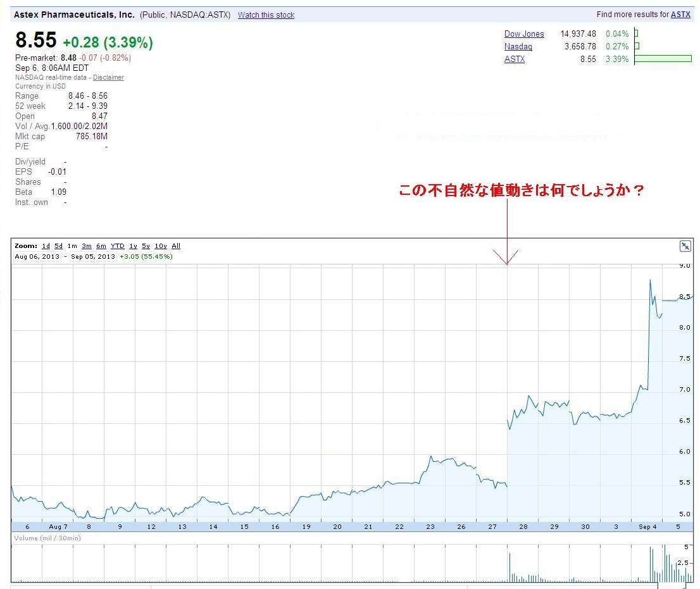Click the 'Watch this stock' link
This screenshot has width=700, height=589.
pyautogui.click(x=266, y=15)
